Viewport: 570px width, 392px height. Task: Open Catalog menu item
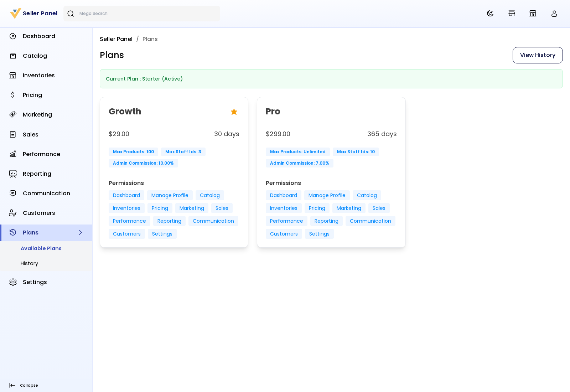(46, 56)
